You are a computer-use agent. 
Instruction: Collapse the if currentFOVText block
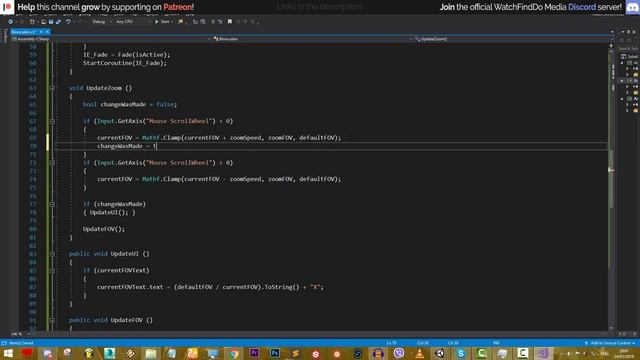[x=52, y=270]
